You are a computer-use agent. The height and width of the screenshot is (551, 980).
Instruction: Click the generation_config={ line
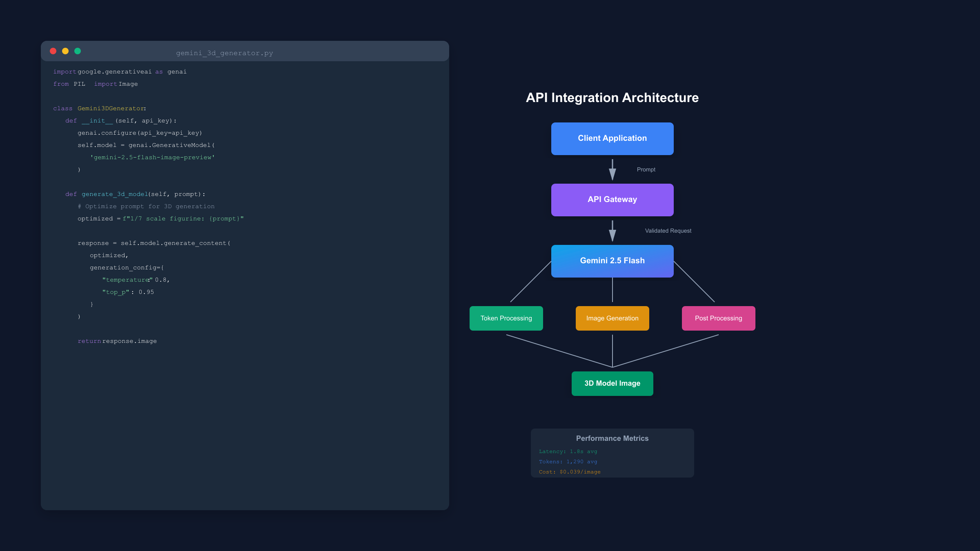pyautogui.click(x=127, y=268)
